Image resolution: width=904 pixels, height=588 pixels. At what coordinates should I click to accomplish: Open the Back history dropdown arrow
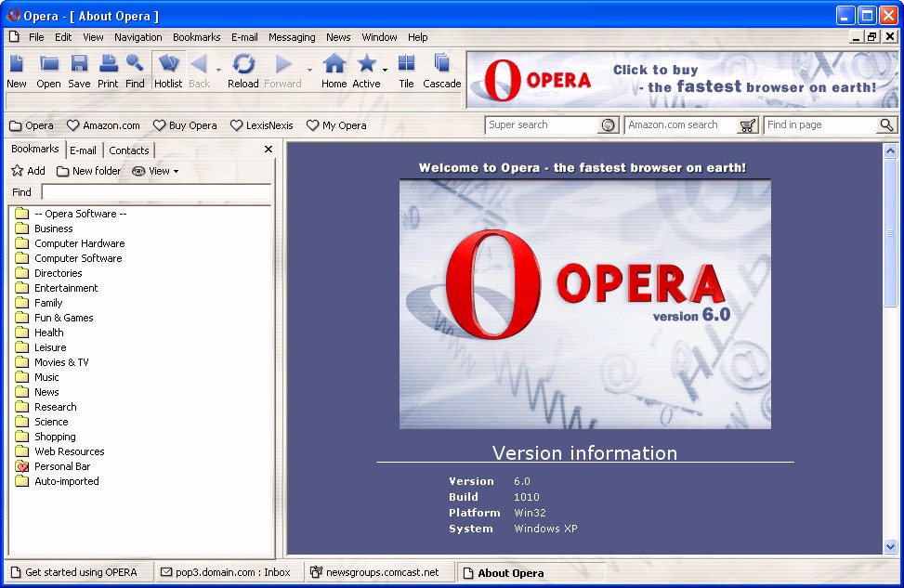tap(218, 70)
